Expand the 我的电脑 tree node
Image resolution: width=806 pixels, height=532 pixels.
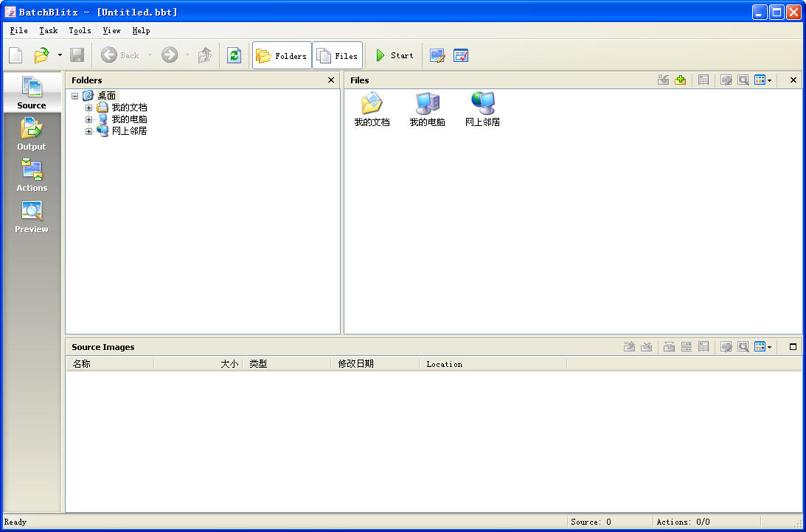pos(89,119)
